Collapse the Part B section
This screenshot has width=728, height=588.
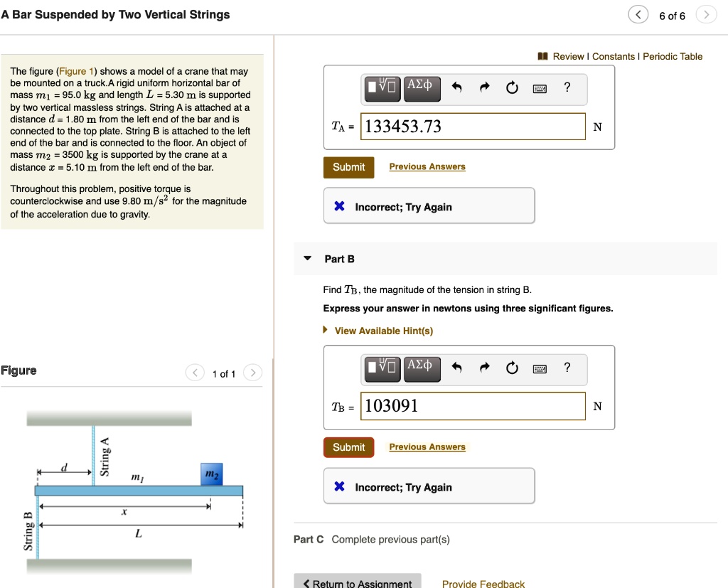(306, 259)
